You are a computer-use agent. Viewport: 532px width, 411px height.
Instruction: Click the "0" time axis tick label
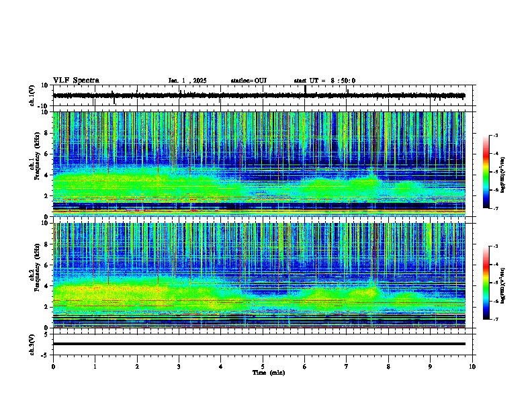53,367
